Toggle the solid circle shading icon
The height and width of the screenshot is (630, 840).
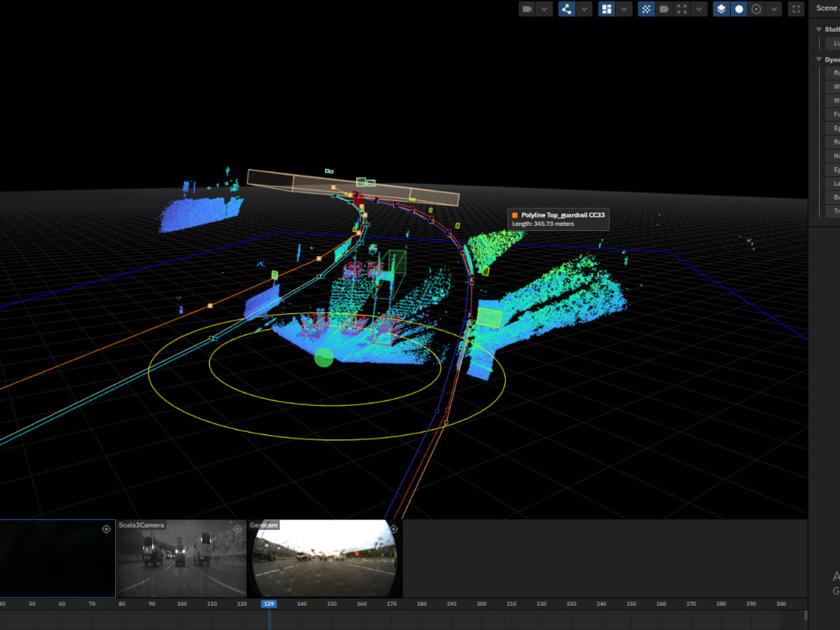[738, 9]
